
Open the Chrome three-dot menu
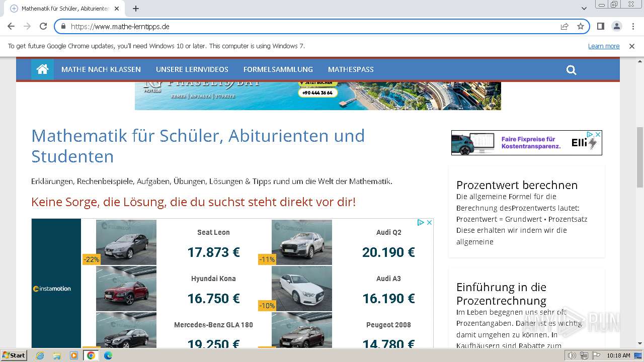point(633,26)
